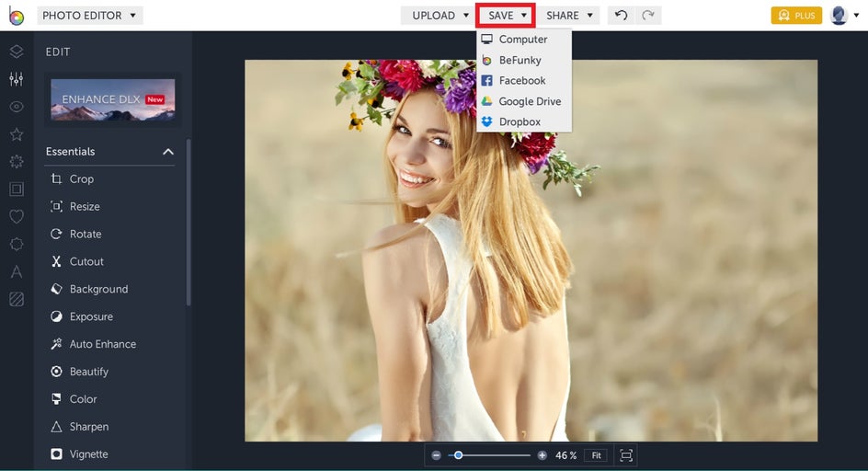Screen dimensions: 868x471
Task: Click the Undo arrow icon
Action: (x=621, y=16)
